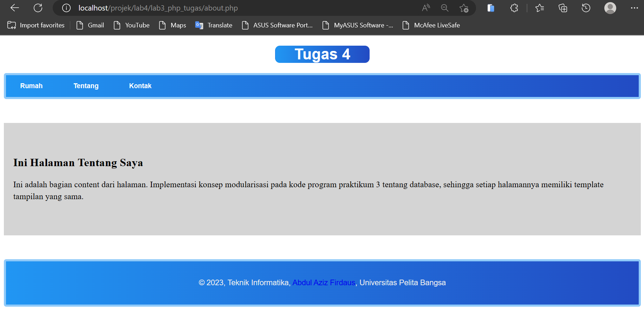Click the Abdul Aziz Firdaus link
644x333 pixels.
(x=323, y=282)
